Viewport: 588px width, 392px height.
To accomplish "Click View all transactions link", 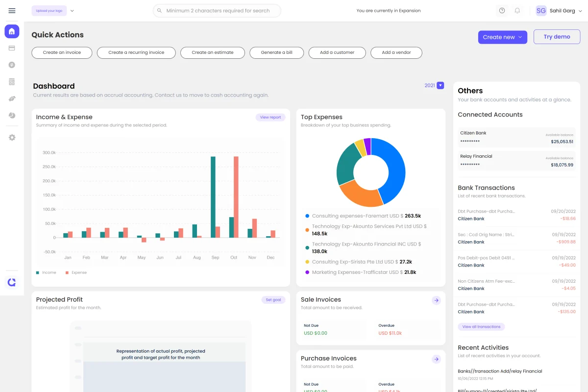I will 481,326.
